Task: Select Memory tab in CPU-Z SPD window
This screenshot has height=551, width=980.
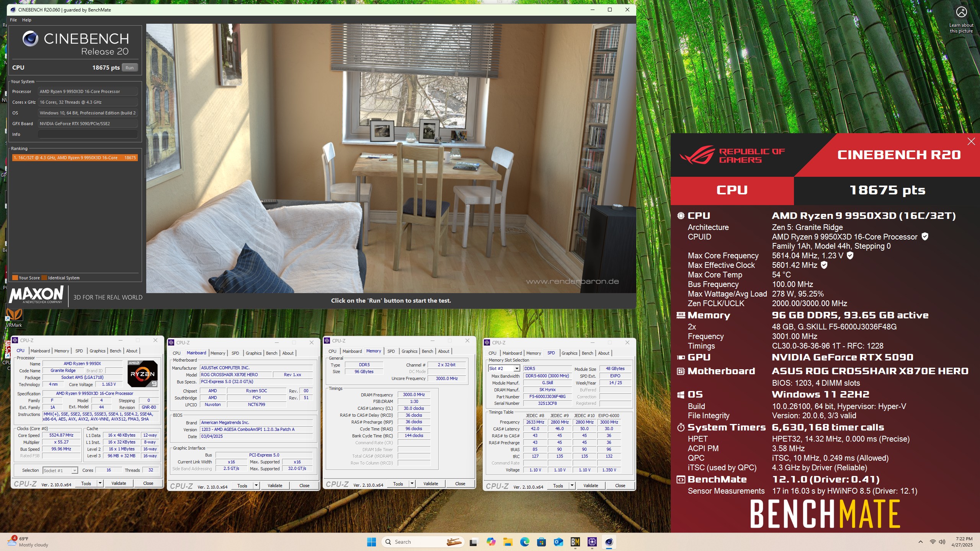Action: click(x=534, y=353)
